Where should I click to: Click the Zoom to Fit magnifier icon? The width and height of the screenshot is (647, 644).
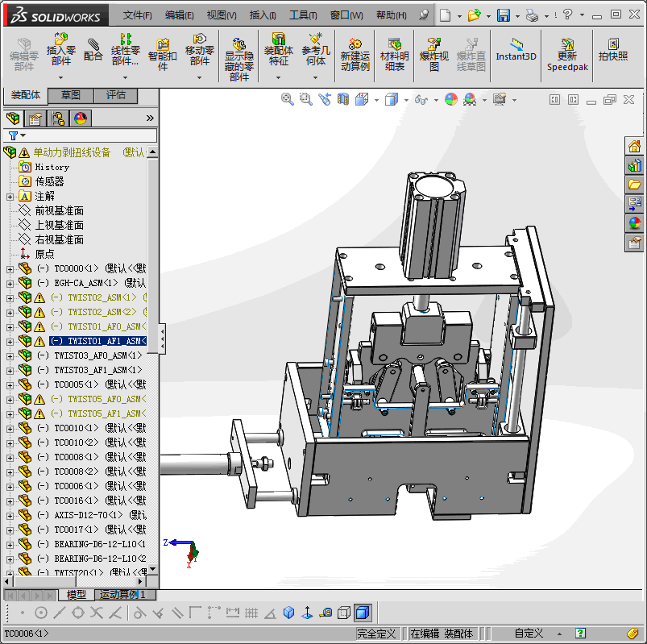287,99
